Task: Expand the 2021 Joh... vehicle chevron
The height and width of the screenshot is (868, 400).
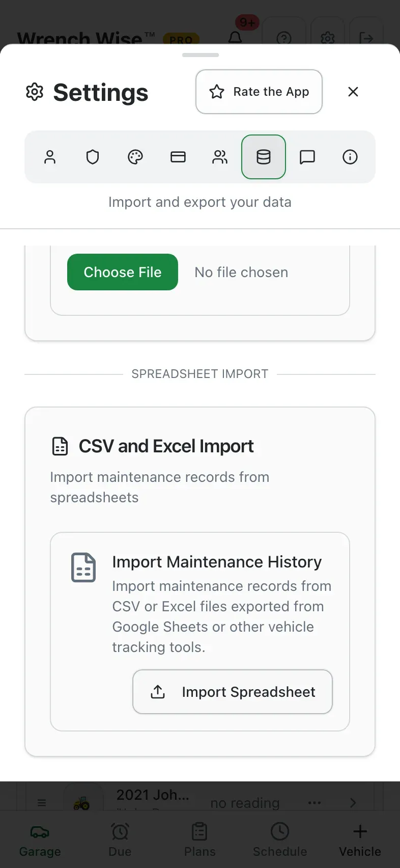Action: click(353, 803)
